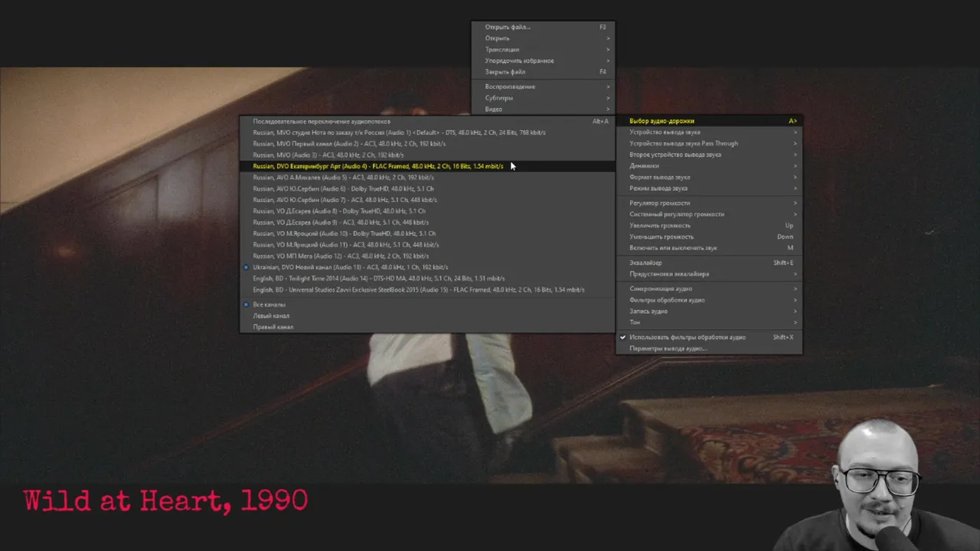980x551 pixels.
Task: Expand the 'Трансляции' submenu
Action: [x=543, y=50]
